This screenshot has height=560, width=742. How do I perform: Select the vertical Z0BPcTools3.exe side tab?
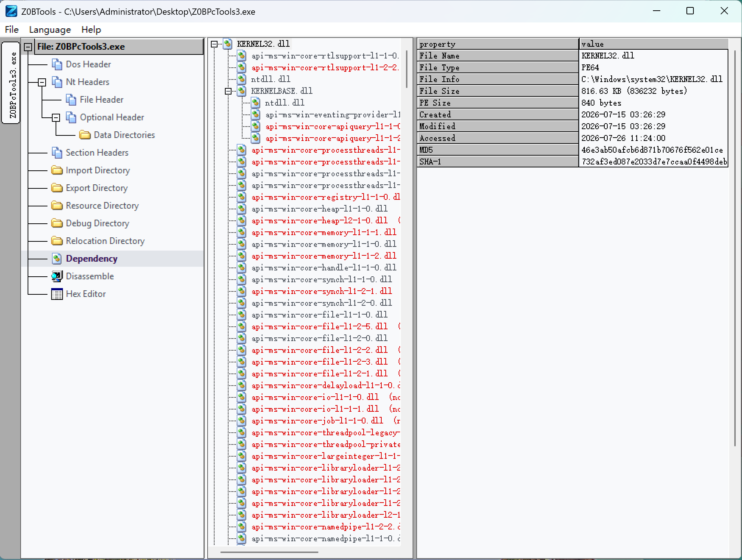coord(11,83)
